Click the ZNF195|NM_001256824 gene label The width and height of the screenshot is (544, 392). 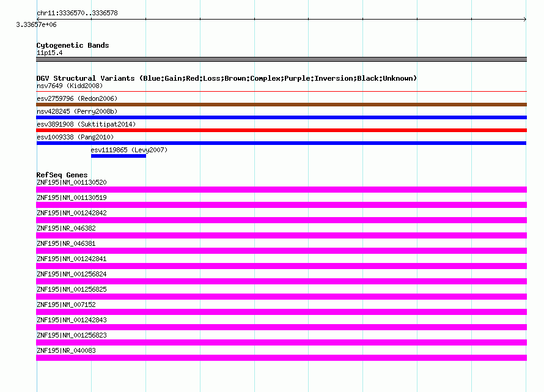(72, 274)
